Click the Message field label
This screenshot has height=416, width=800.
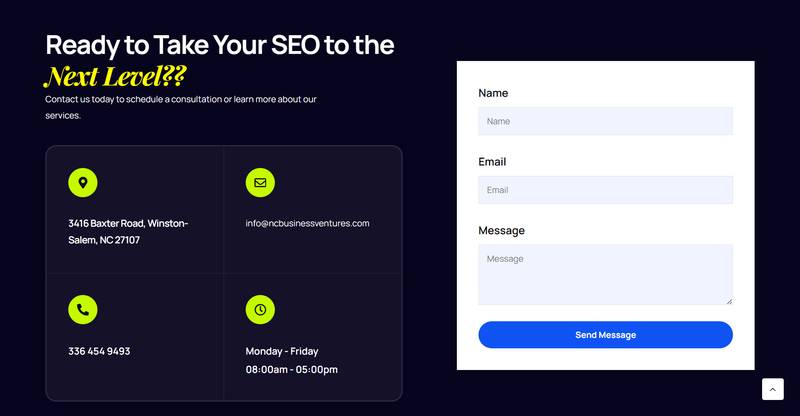click(501, 231)
